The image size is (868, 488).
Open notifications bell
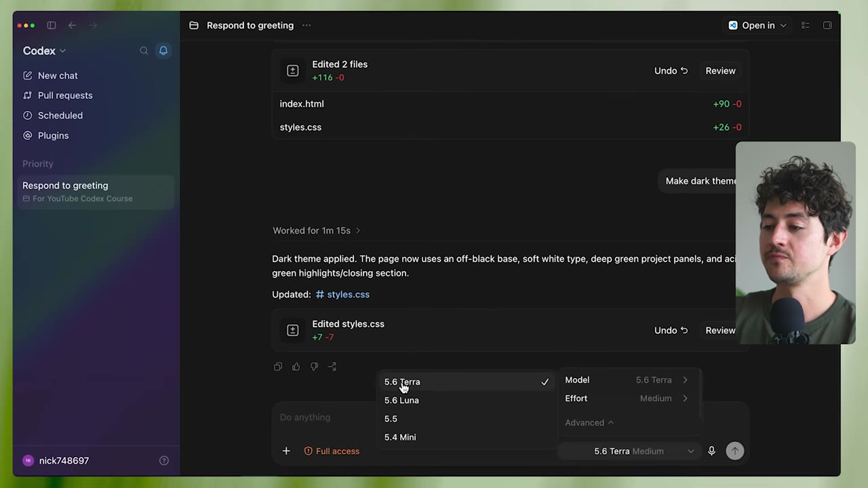163,51
